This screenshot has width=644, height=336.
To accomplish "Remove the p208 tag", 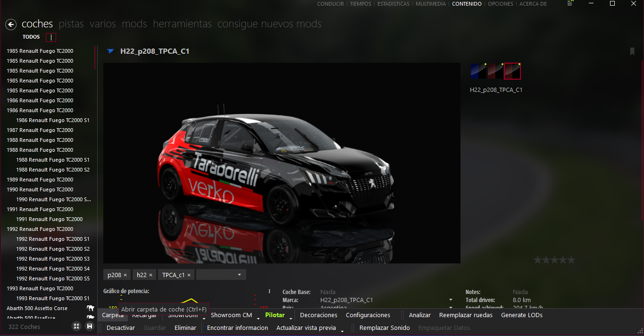I will [125, 275].
